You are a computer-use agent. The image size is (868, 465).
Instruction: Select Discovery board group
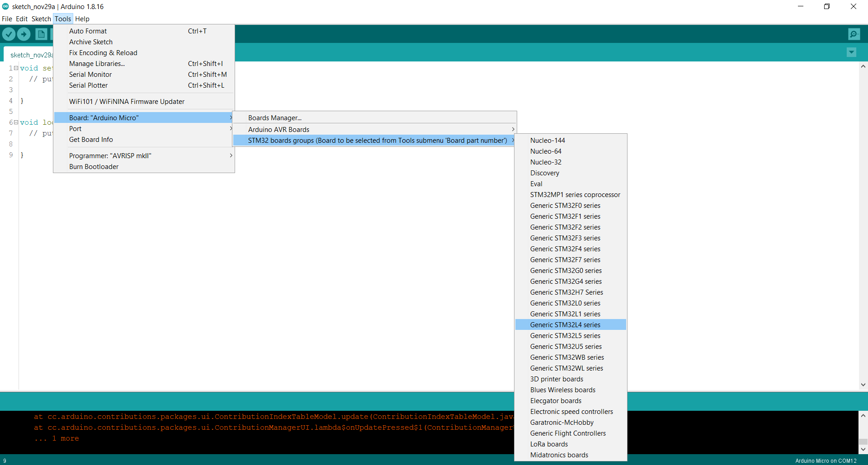pos(571,173)
